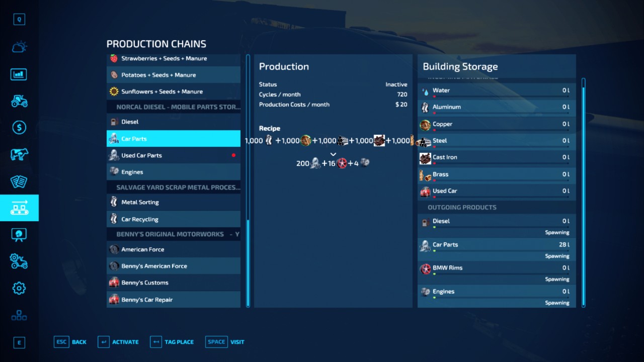Open the animals cow sidebar icon
The image size is (644, 362).
coord(19,154)
